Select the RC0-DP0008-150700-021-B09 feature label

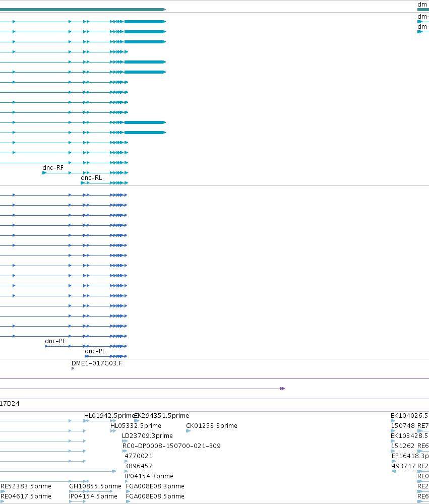171,446
